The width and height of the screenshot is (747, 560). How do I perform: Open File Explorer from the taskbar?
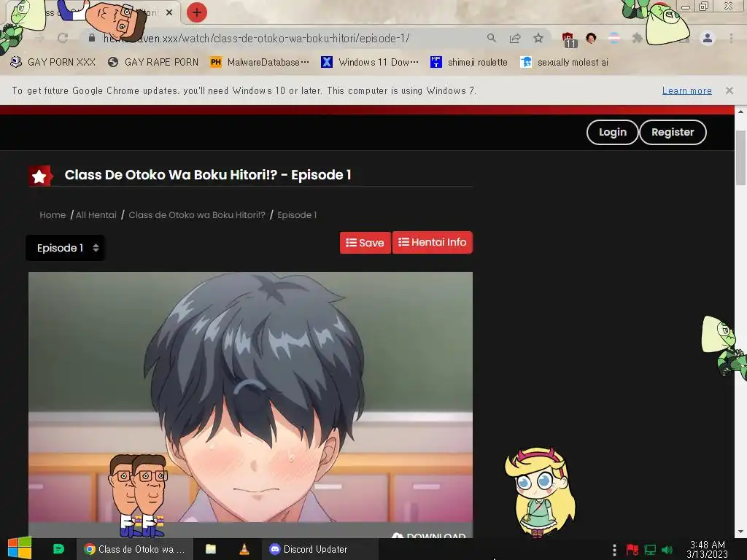[x=211, y=549]
